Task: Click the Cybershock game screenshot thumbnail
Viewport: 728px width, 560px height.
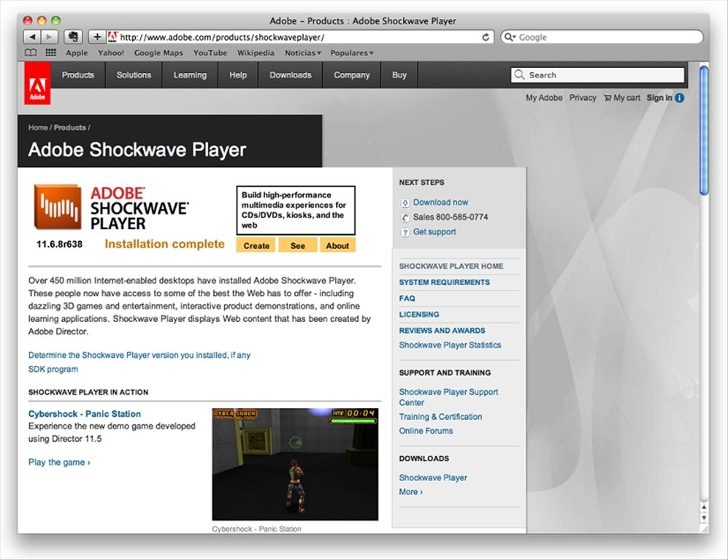Action: click(295, 464)
